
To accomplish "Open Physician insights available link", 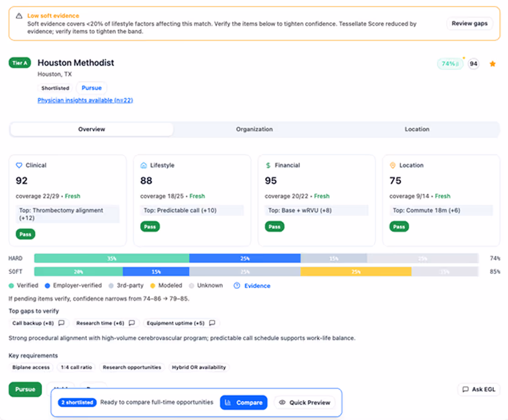I will click(85, 100).
